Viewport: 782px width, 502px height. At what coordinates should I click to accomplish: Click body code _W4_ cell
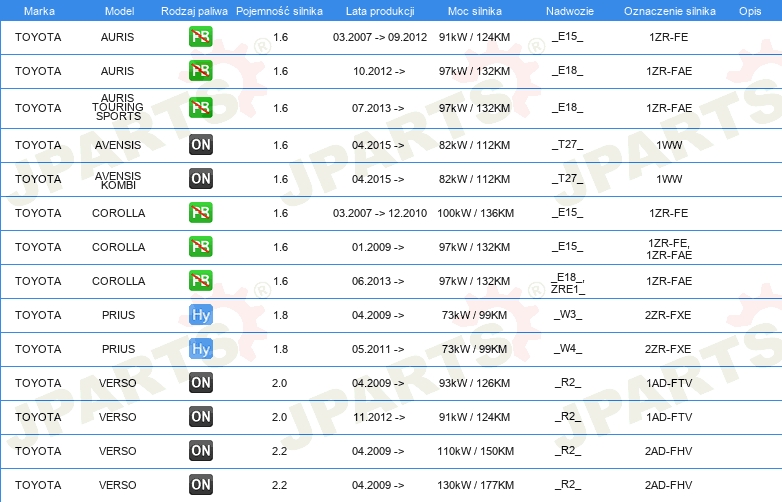[568, 349]
